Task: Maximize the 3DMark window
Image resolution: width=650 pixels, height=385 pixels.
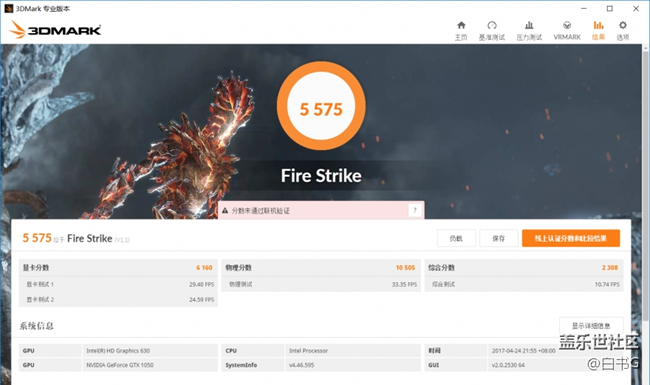Action: [609, 8]
